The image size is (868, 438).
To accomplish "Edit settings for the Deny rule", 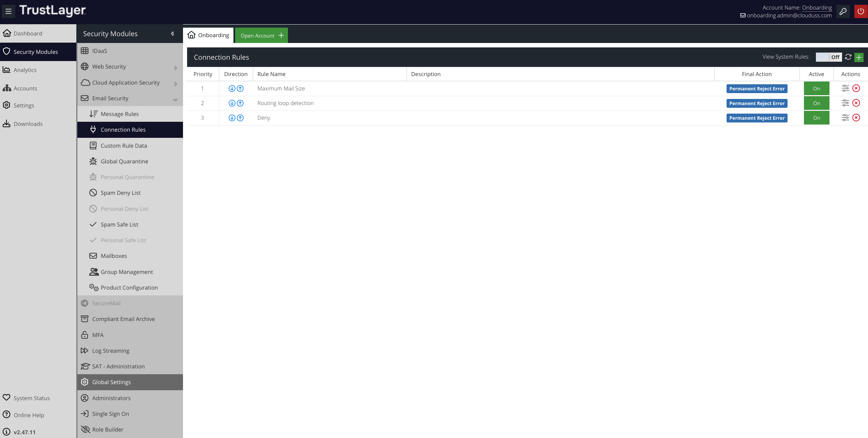I will (845, 118).
